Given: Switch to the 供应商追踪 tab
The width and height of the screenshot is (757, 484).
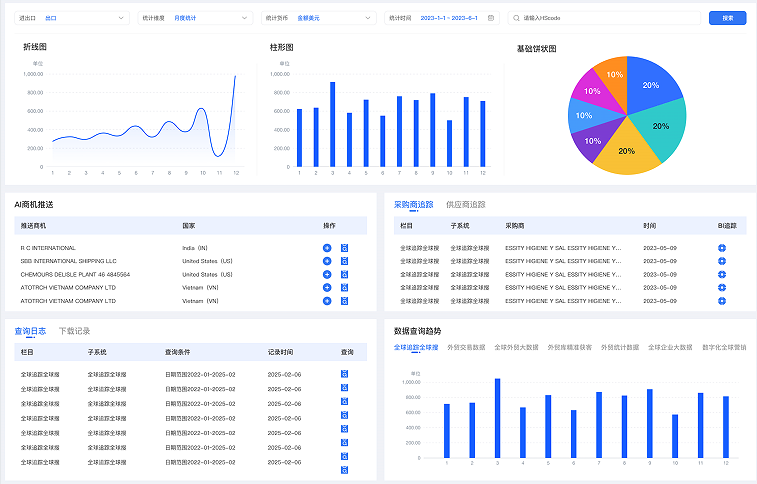Looking at the screenshot, I should coord(465,204).
